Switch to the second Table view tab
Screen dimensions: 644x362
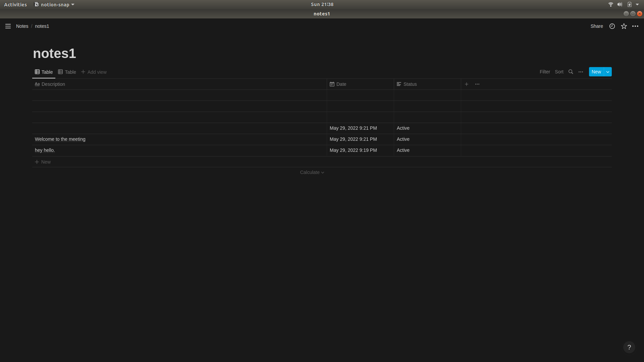(x=67, y=72)
